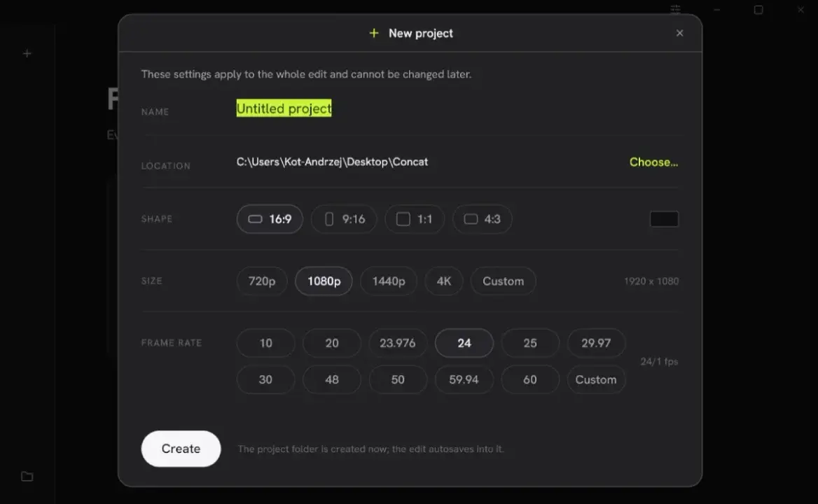
Task: Open the background color swatch
Action: (x=664, y=219)
